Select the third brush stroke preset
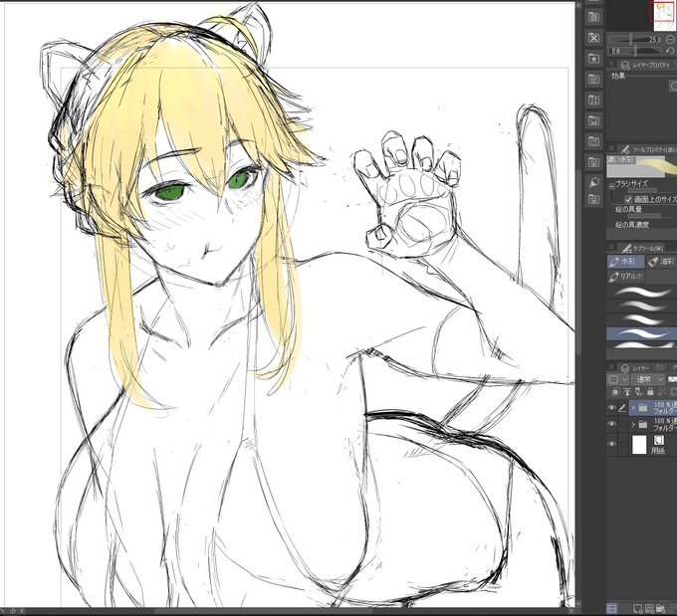 coord(642,319)
